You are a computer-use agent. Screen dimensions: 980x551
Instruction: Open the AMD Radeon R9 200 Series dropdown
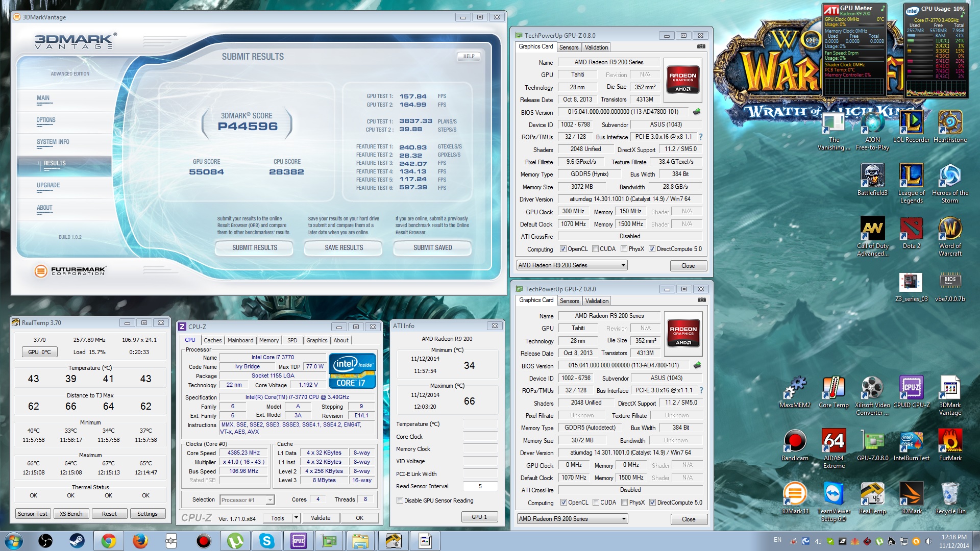point(622,265)
